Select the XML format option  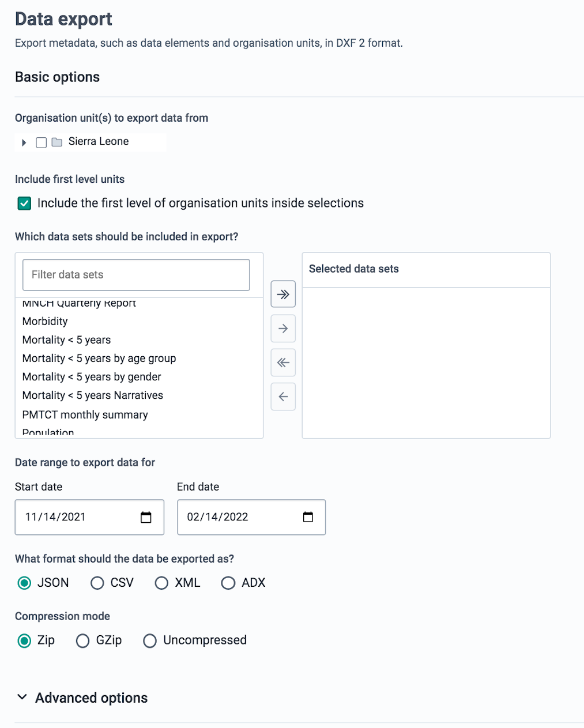point(161,583)
